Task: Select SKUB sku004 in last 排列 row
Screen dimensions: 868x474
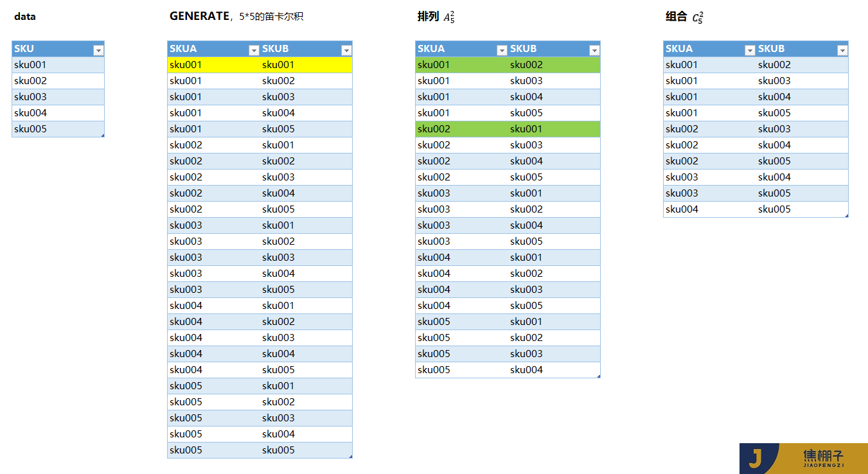Action: pos(554,370)
